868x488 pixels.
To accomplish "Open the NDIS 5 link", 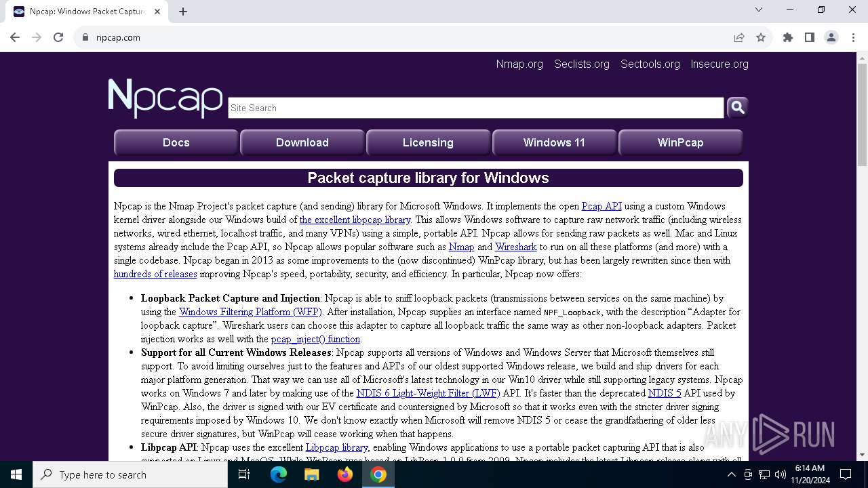I will click(665, 393).
